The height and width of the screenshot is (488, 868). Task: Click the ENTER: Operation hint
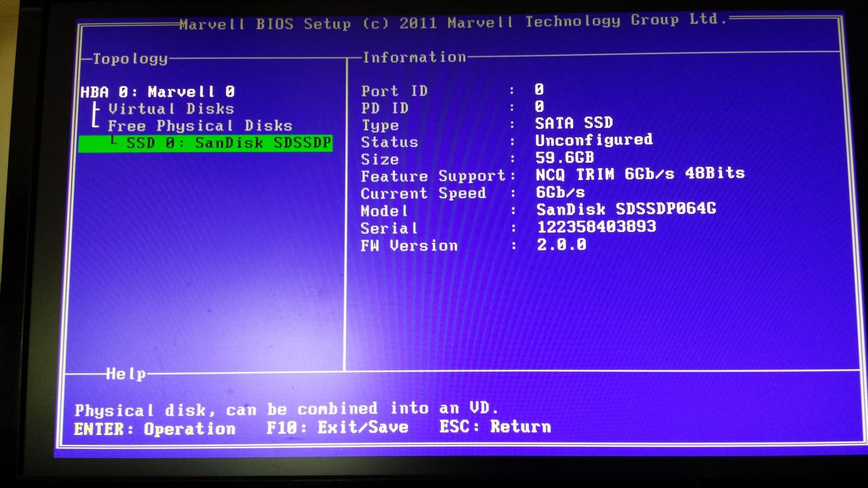(155, 429)
